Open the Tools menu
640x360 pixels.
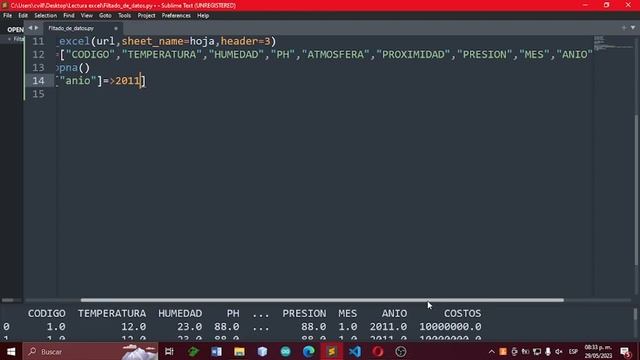pos(124,16)
